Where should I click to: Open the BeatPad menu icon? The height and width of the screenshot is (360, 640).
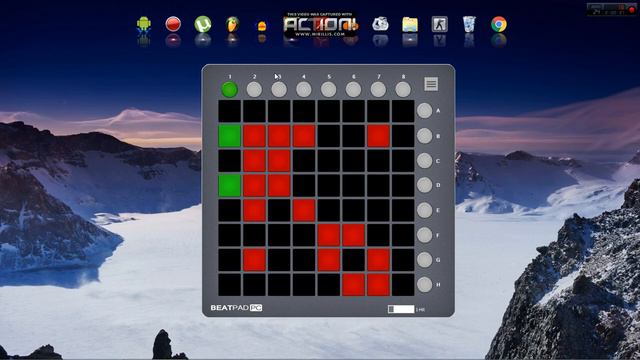click(x=431, y=84)
